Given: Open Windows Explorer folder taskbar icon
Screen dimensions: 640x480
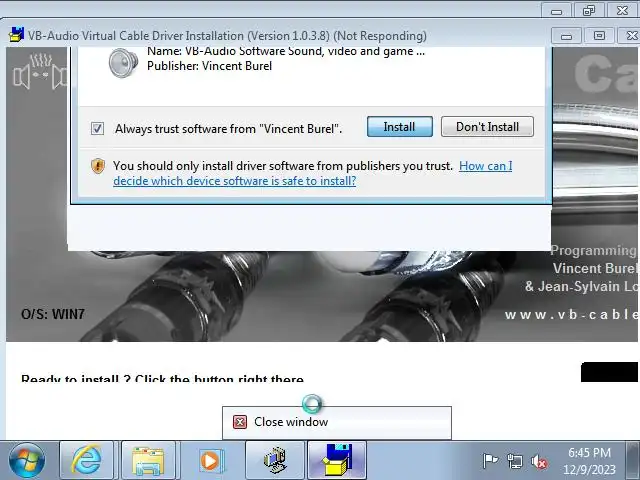Looking at the screenshot, I should click(x=148, y=460).
